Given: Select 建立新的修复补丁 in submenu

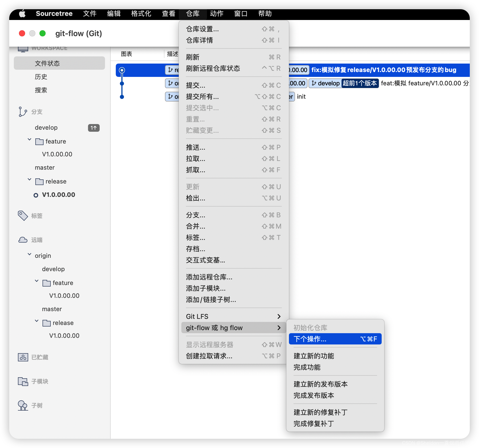Looking at the screenshot, I should 335,412.
